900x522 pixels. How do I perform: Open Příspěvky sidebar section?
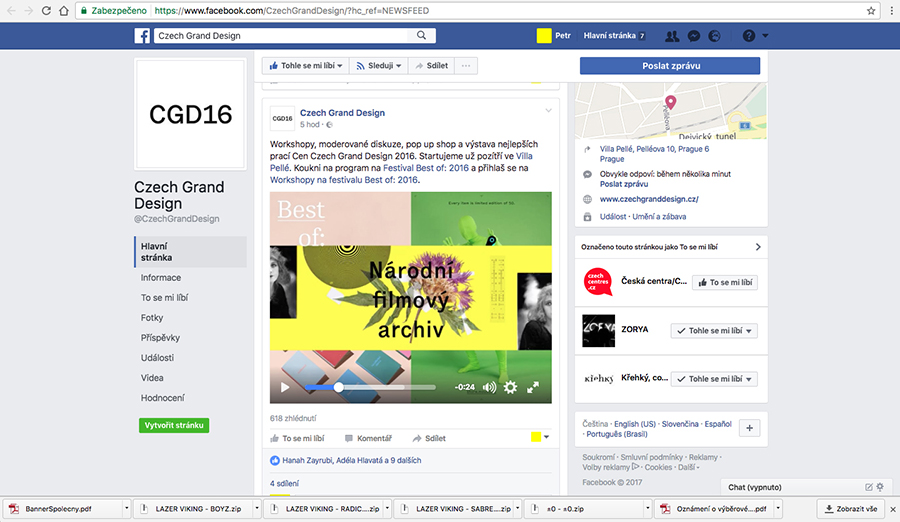[x=160, y=338]
